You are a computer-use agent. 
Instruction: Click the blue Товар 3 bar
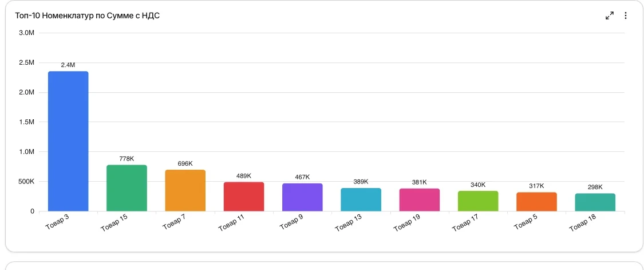point(68,141)
